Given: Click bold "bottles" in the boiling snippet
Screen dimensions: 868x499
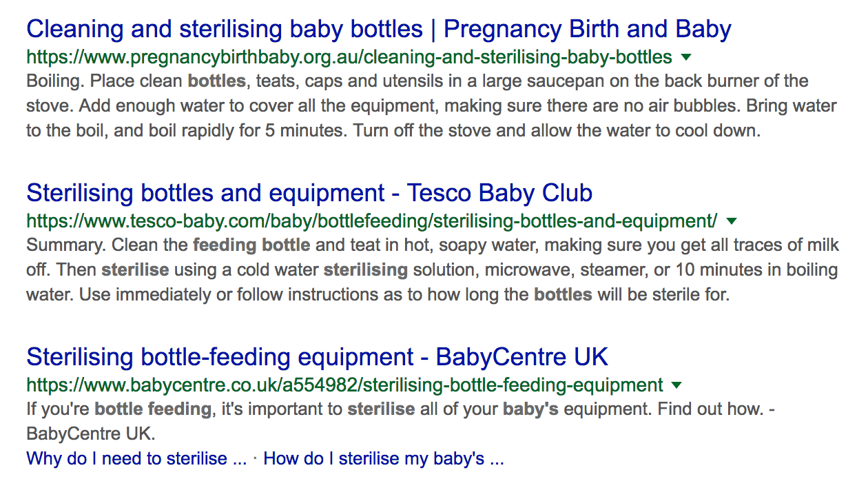Looking at the screenshot, I should 216,81.
